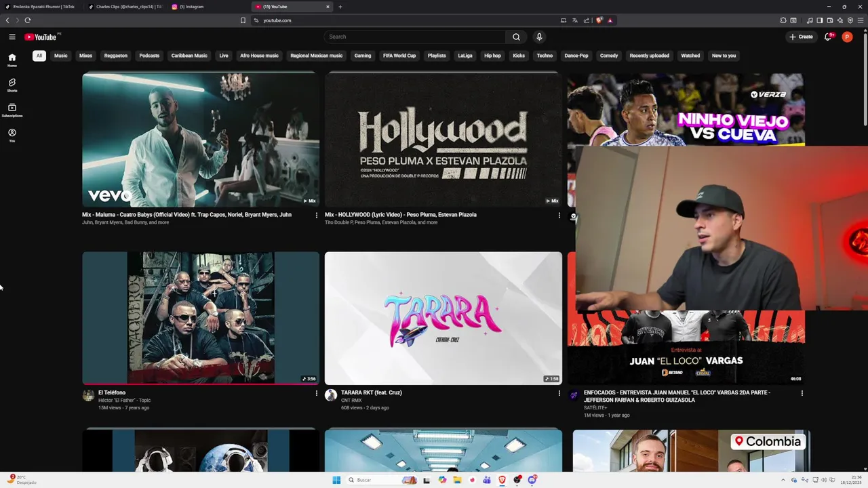Click the Brave Rewards triangle icon
This screenshot has height=488, width=868.
click(x=610, y=20)
